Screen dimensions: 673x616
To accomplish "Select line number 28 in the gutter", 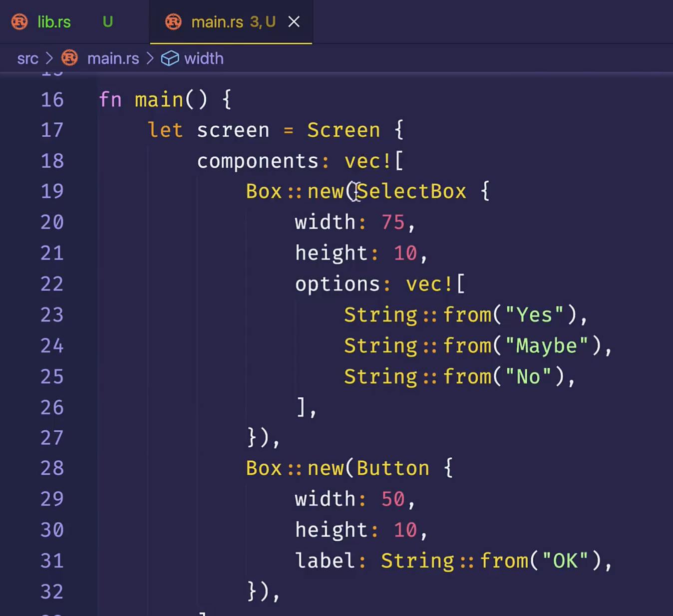I will click(52, 468).
